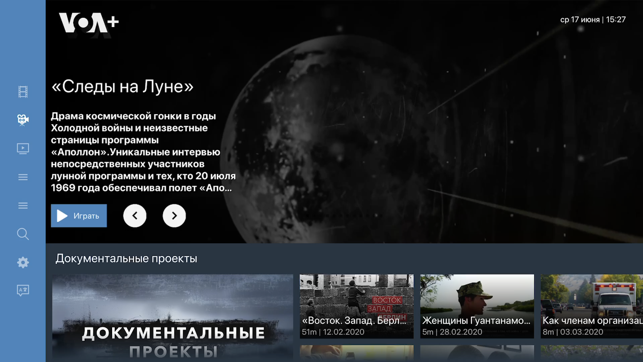
Task: Click the «Следы на Луне» title
Action: 122,87
